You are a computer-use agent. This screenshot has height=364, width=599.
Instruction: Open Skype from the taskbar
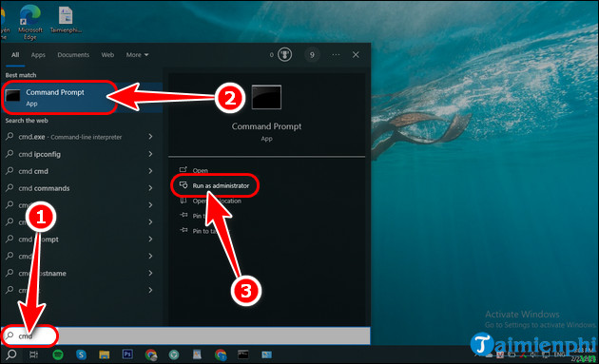pos(81,354)
